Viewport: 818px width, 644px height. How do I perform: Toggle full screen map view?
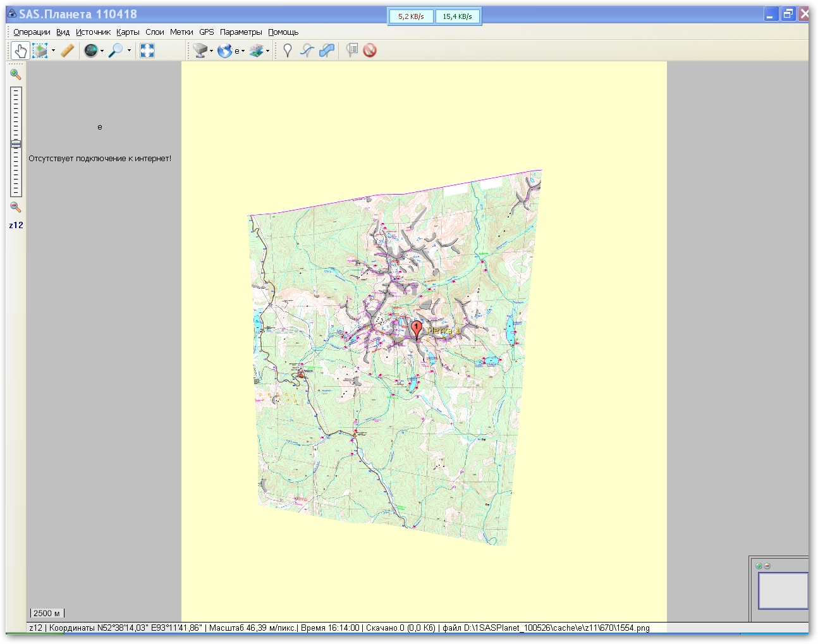[147, 51]
